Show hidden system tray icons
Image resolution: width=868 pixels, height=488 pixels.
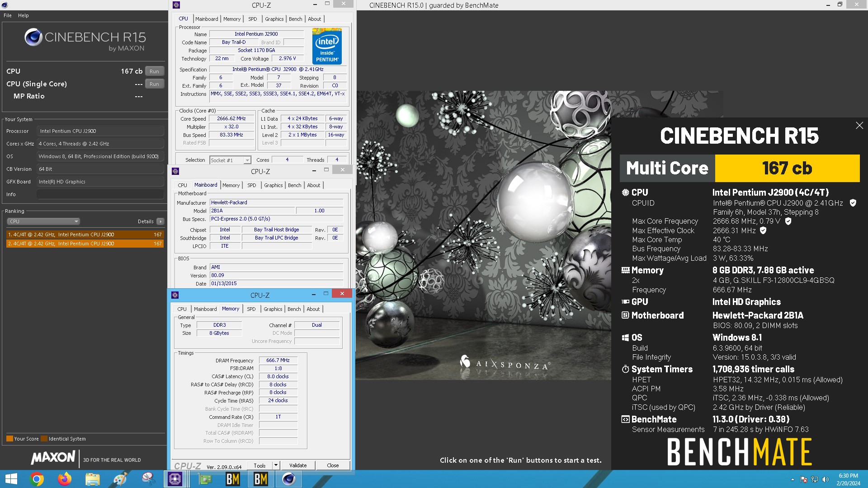pyautogui.click(x=793, y=479)
